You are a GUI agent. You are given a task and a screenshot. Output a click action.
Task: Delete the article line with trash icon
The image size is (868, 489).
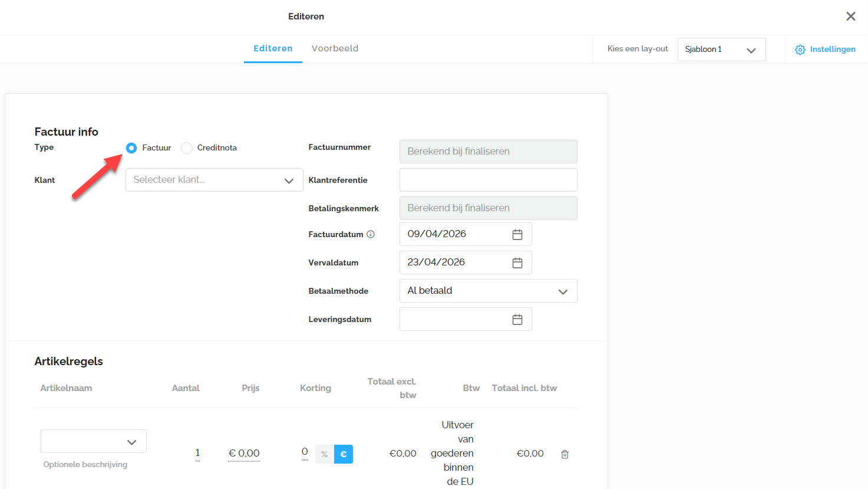[x=565, y=454]
